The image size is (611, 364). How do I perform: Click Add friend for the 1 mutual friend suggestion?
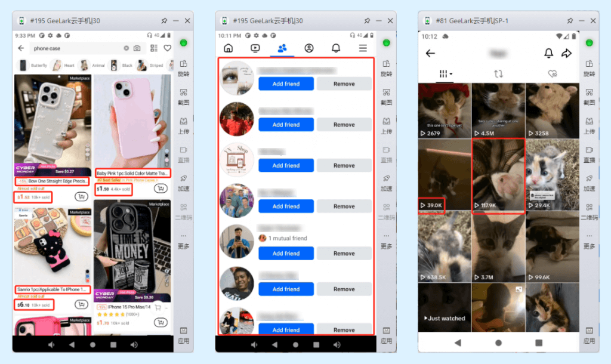click(286, 254)
